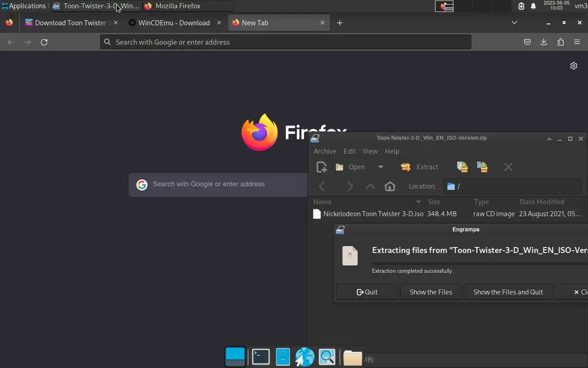Click Show the Files and Quit
Screen dimensions: 588x368
pos(508,292)
